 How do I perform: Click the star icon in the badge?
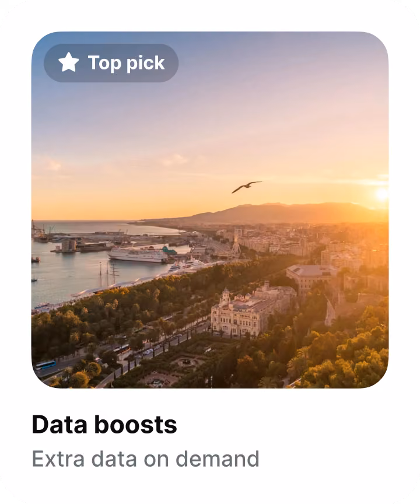click(68, 62)
